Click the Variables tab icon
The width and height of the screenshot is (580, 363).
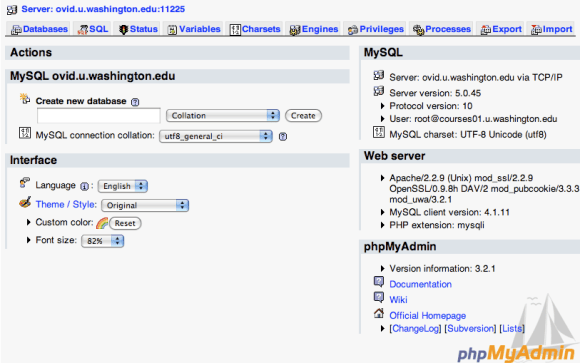172,30
